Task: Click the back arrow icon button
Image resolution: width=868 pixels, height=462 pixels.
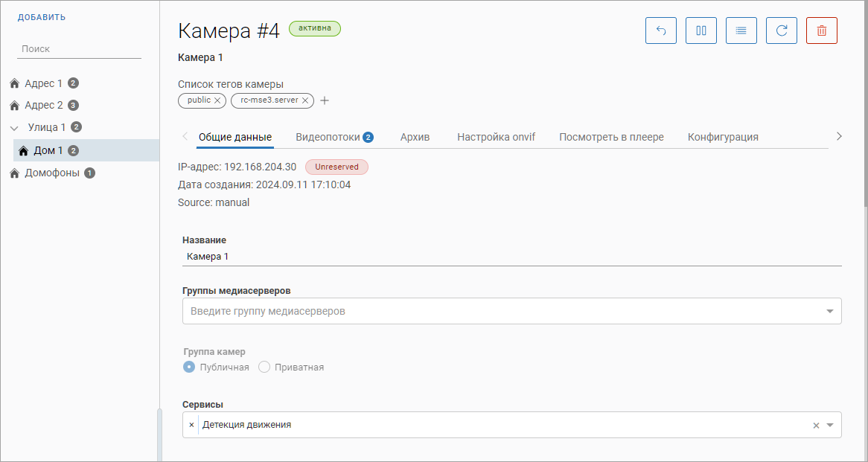Action: point(661,31)
